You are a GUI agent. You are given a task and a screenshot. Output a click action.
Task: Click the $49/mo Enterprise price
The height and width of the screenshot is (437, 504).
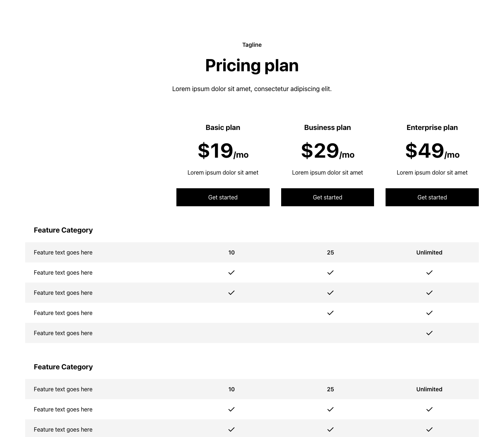432,151
